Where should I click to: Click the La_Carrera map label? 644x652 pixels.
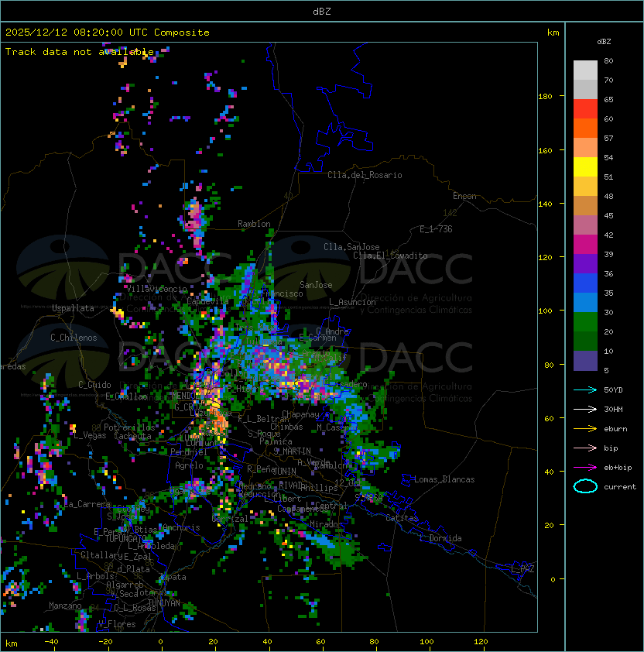[x=87, y=504]
